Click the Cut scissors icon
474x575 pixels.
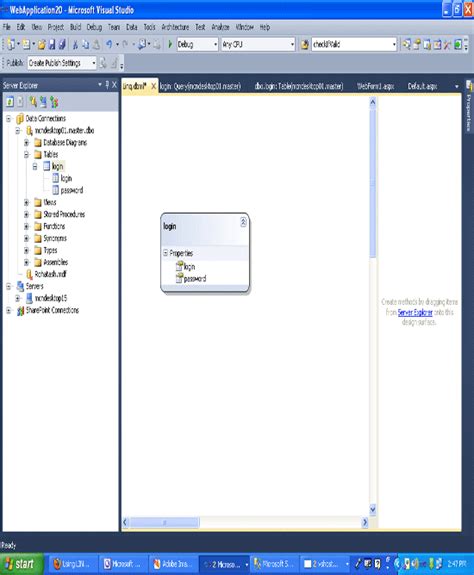coord(75,45)
